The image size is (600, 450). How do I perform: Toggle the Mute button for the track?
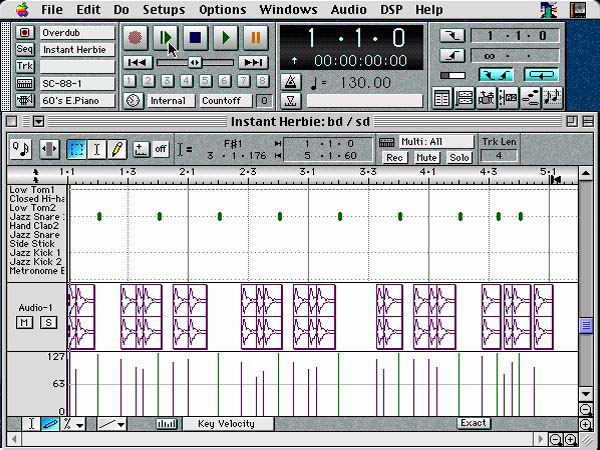point(426,158)
